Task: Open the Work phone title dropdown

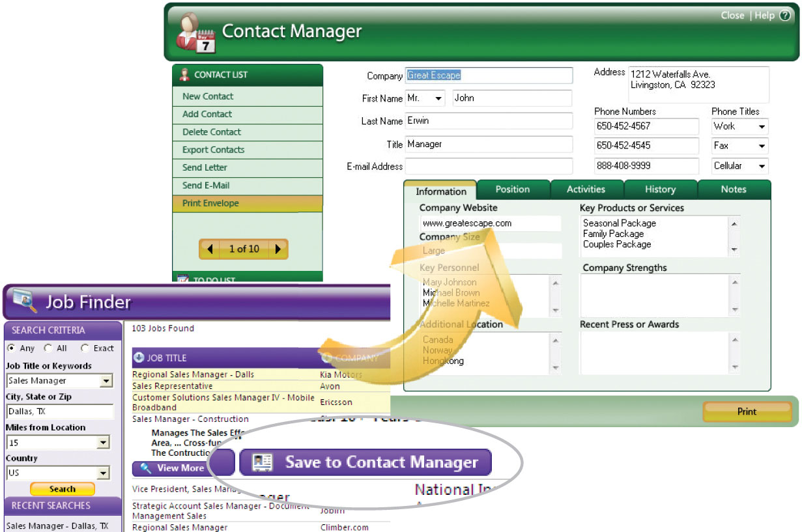Action: [761, 127]
